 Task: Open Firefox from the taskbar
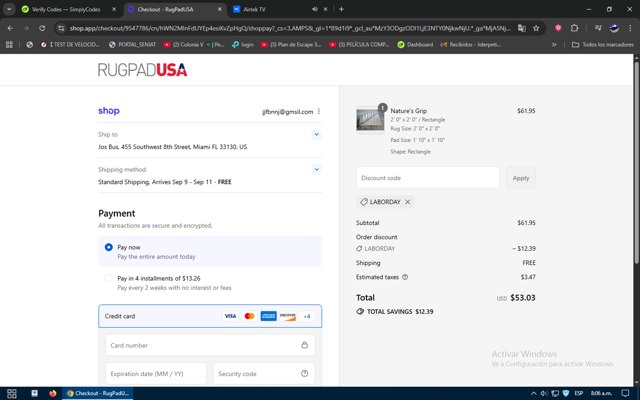coord(53,393)
